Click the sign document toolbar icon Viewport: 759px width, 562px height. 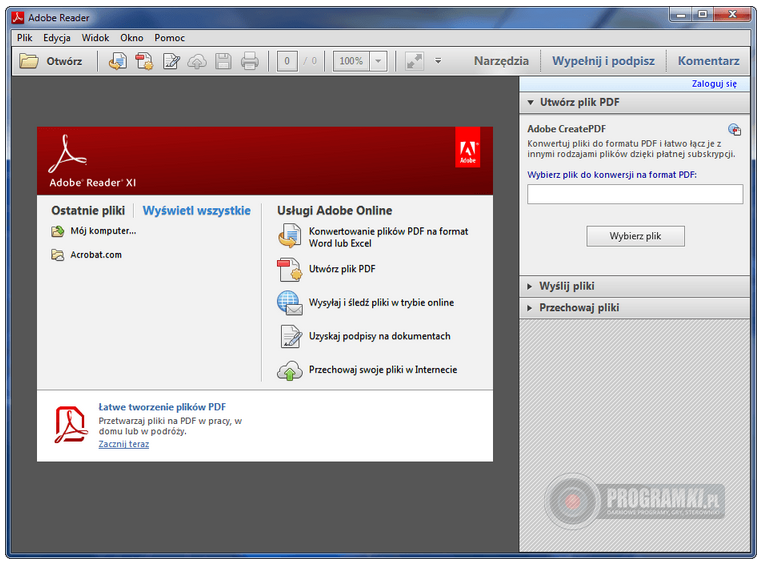pos(171,61)
